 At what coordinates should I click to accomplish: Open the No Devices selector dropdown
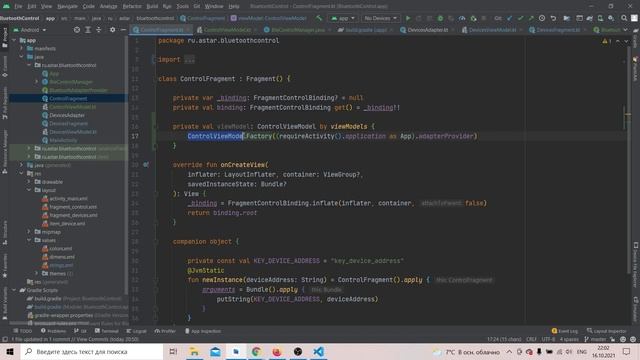(380, 18)
